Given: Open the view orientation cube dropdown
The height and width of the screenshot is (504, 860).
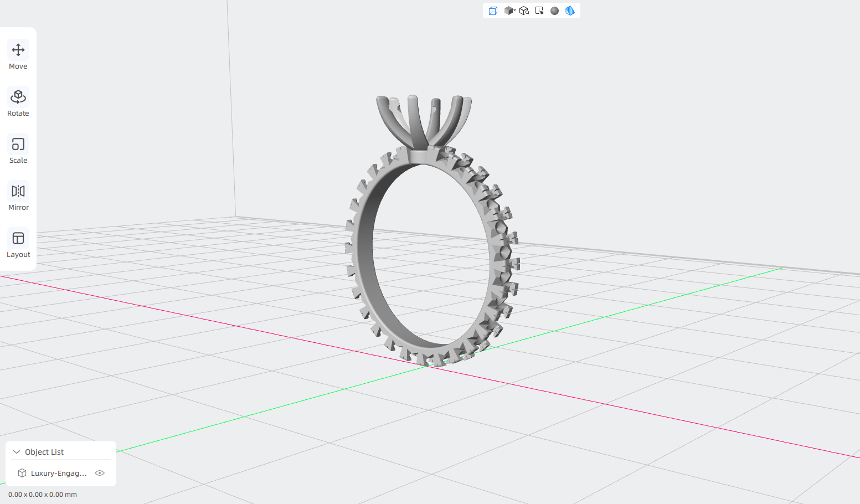Looking at the screenshot, I should tap(509, 11).
